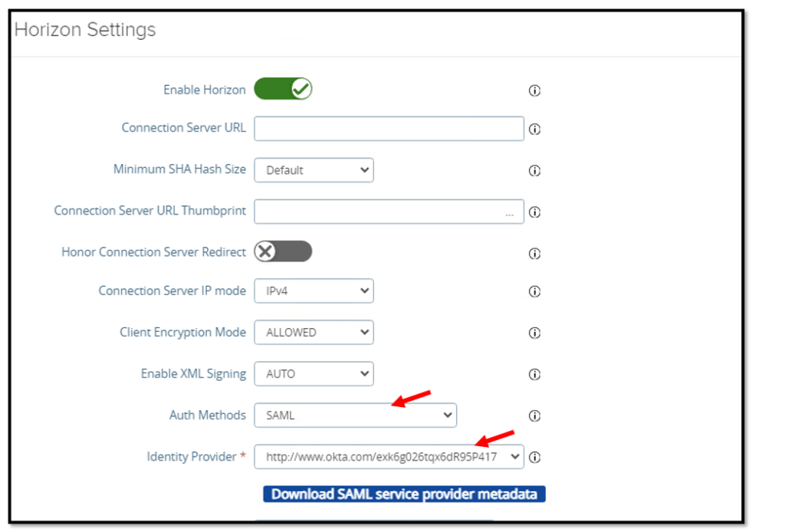Viewport: 785px width, 532px height.
Task: Click info icon for Connection Server URL
Action: 535,130
